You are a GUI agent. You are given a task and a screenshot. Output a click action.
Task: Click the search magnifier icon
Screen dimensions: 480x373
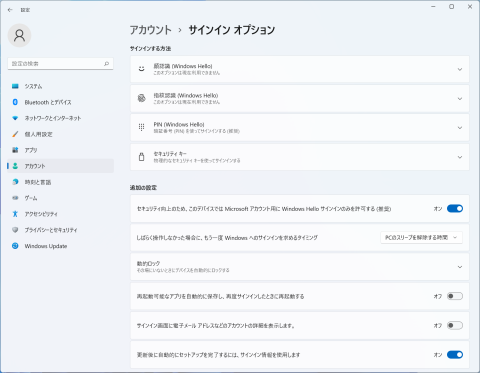click(x=106, y=64)
